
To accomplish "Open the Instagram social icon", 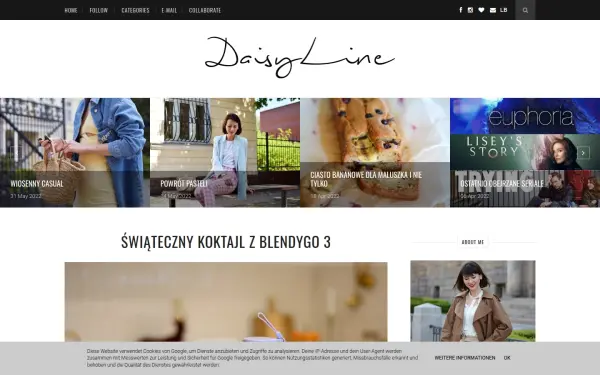I will 470,10.
